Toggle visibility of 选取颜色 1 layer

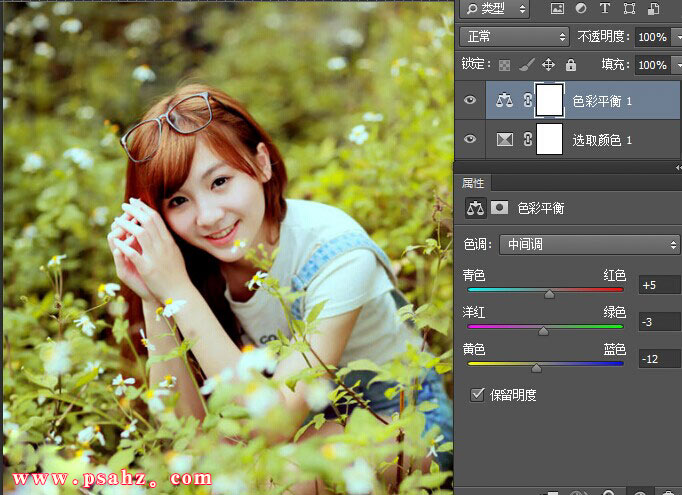pyautogui.click(x=470, y=140)
